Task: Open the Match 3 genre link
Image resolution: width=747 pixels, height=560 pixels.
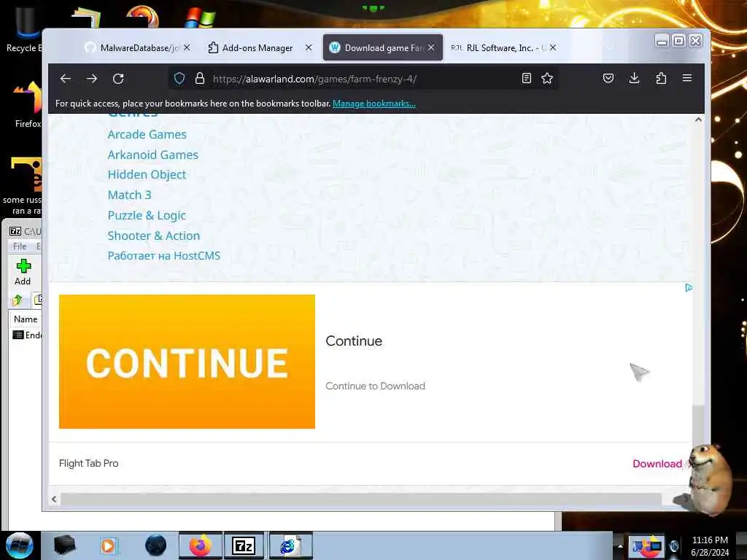Action: [129, 195]
